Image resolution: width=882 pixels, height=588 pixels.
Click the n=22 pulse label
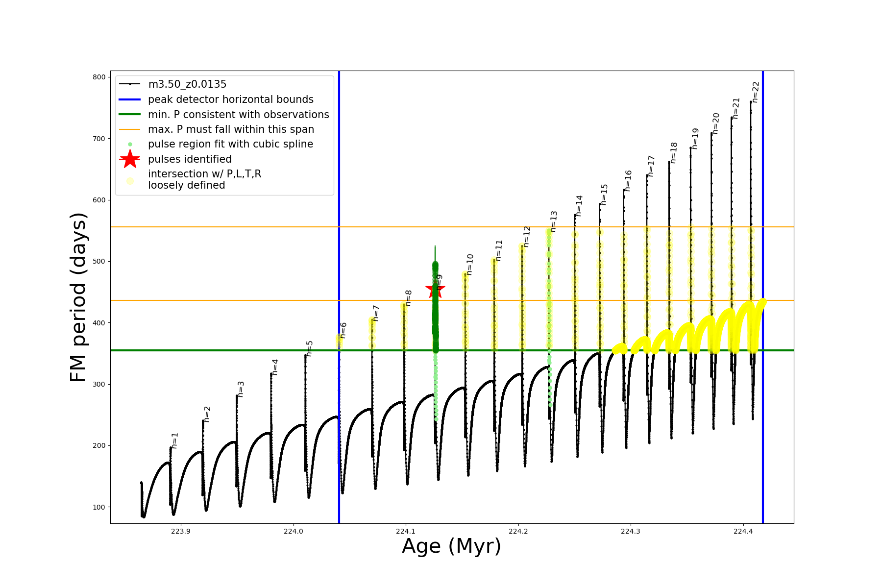click(756, 92)
